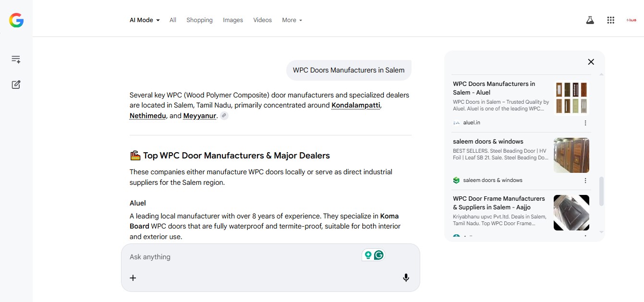
Task: Click the aluel.in site favicon
Action: (x=456, y=123)
